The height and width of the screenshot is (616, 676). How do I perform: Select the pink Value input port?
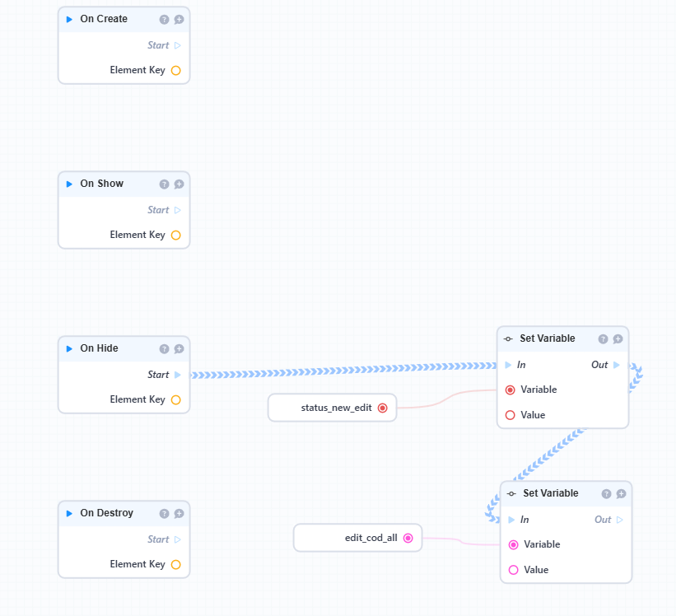[x=513, y=570]
